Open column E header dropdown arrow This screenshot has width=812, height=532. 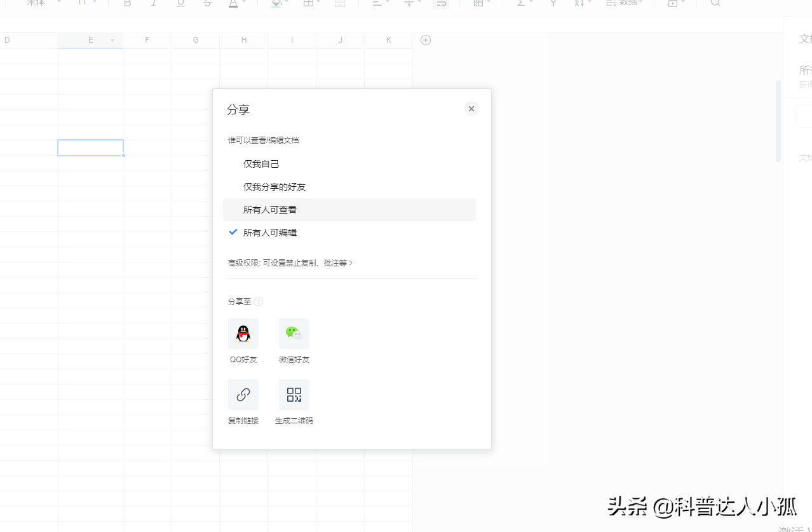coord(112,41)
